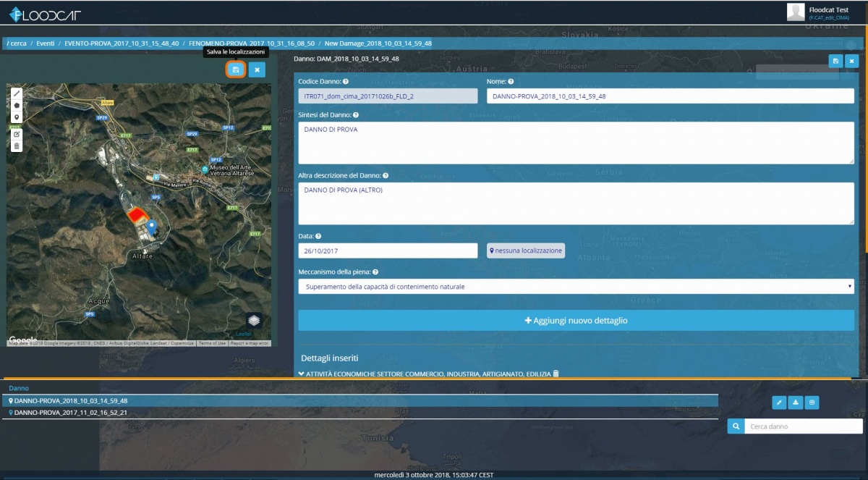Show help for the Data field
This screenshot has width=868, height=480.
[318, 236]
